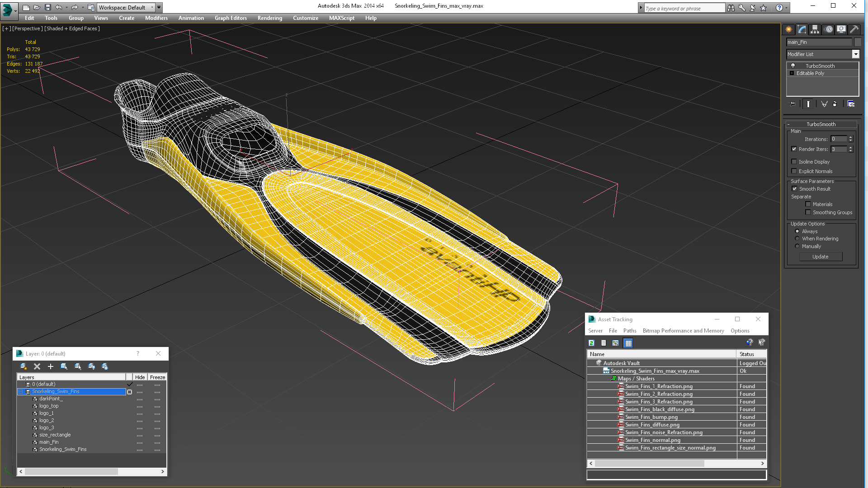868x488 pixels.
Task: Open the Hierarchy command panel tab
Action: click(x=815, y=29)
